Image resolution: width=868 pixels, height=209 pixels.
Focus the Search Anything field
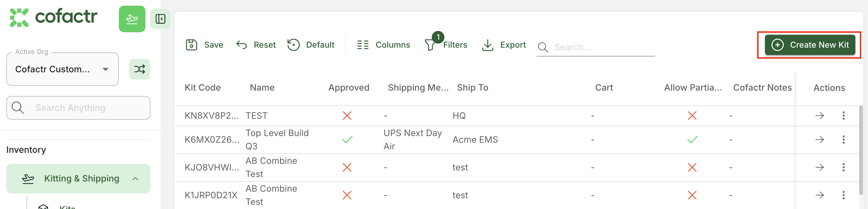click(x=78, y=108)
